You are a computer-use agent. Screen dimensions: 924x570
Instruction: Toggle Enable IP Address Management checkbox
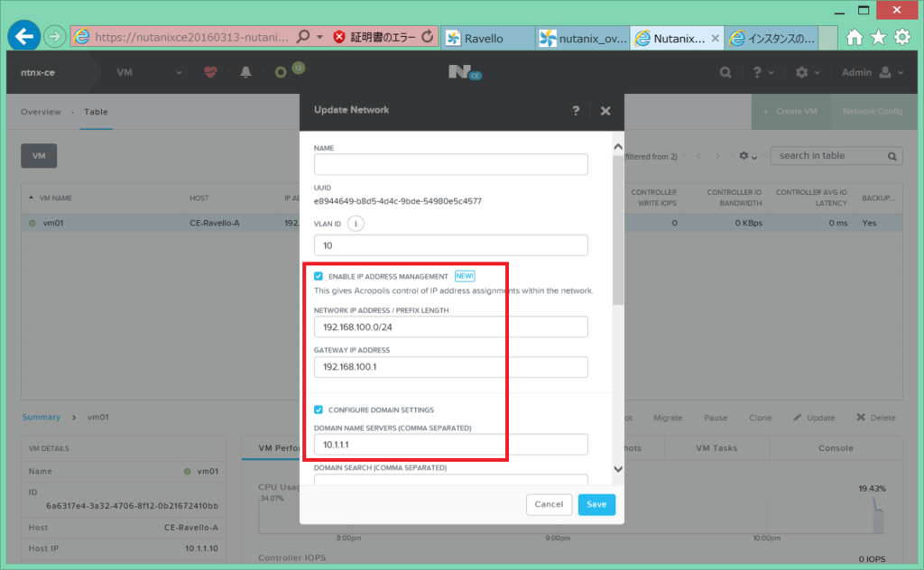[x=319, y=276]
